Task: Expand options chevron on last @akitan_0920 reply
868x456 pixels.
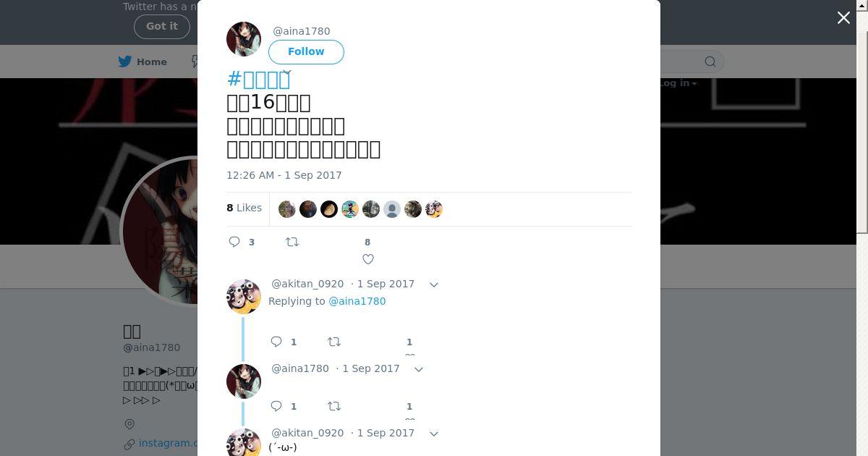Action: [x=434, y=434]
